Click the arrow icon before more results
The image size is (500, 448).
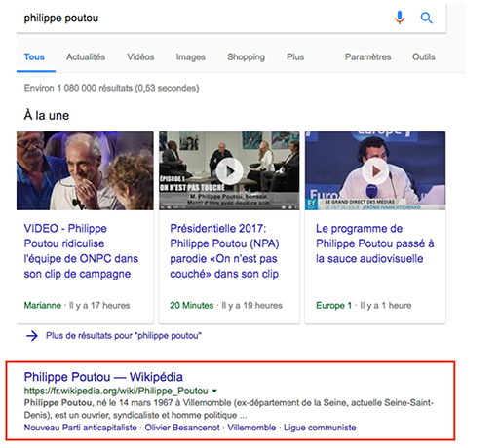32,335
